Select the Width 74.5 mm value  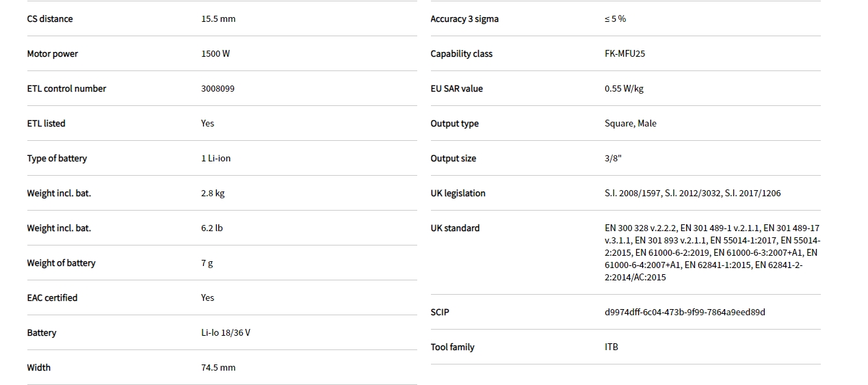[218, 368]
